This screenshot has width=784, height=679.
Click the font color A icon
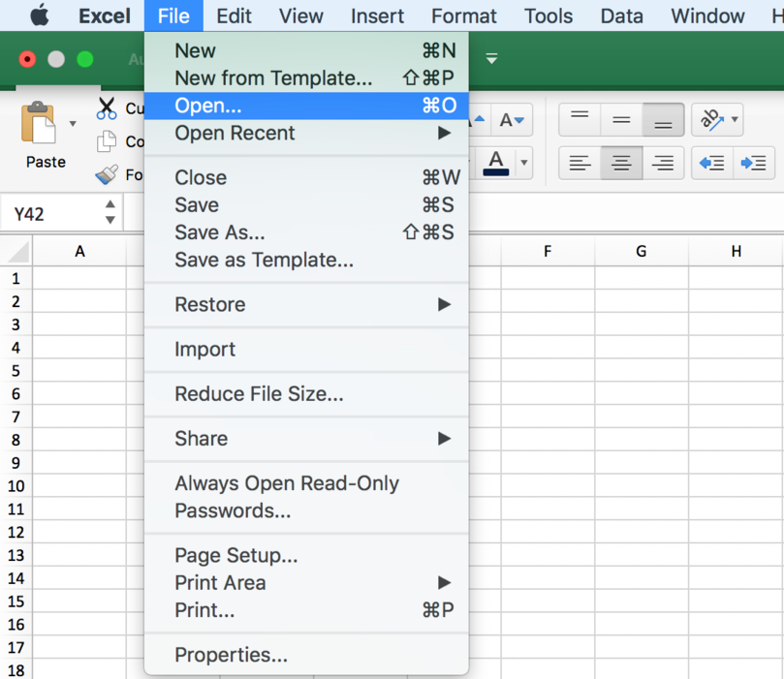tap(496, 163)
